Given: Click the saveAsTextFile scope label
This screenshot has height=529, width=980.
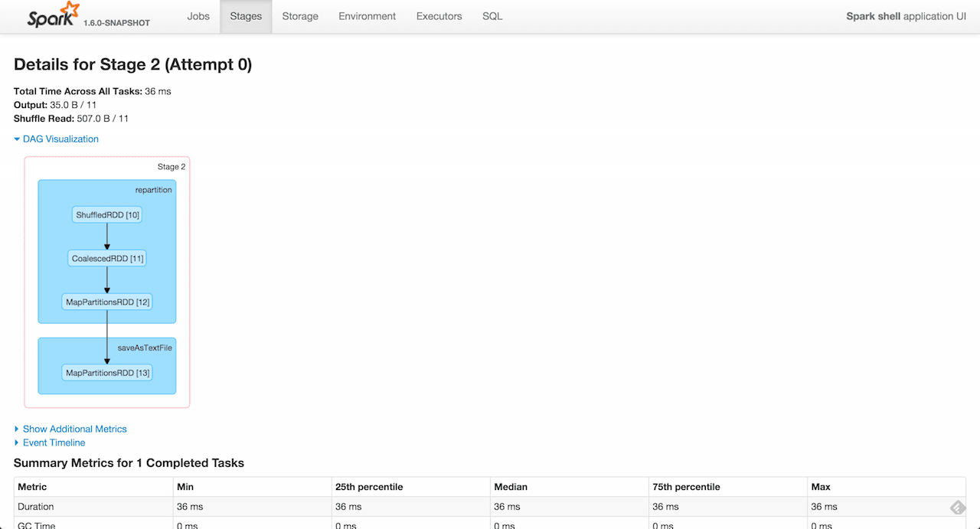Looking at the screenshot, I should pyautogui.click(x=145, y=348).
